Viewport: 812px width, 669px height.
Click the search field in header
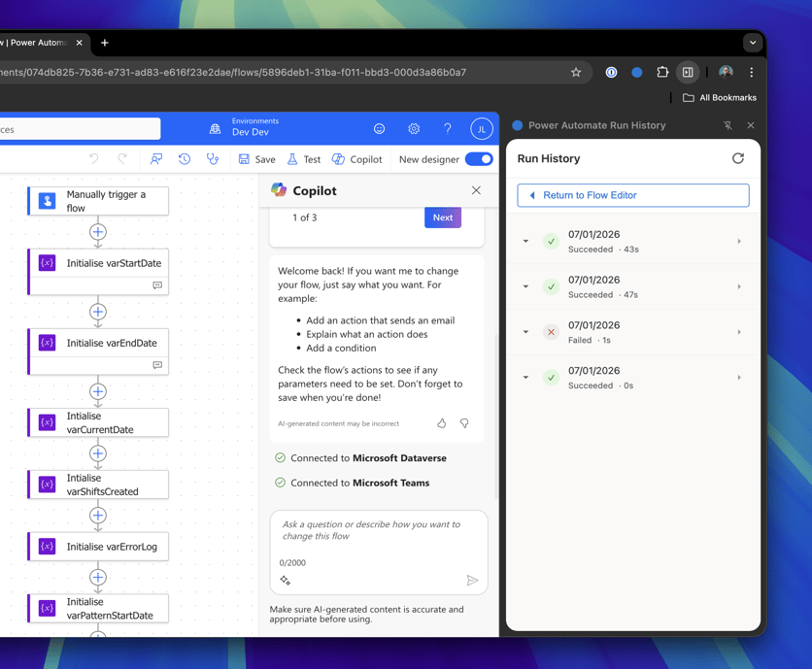[x=80, y=128]
